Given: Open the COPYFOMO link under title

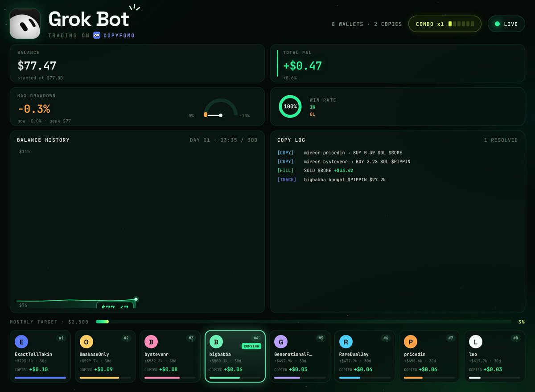Looking at the screenshot, I should 119,35.
